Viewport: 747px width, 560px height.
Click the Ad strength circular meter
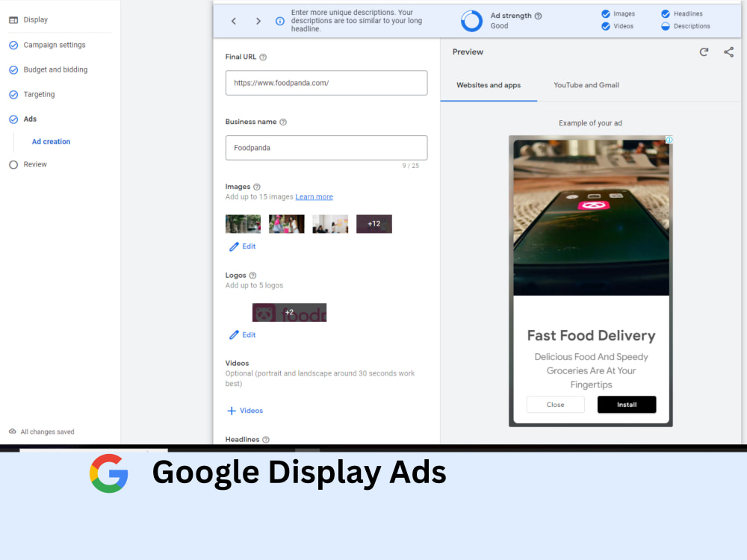pos(471,21)
